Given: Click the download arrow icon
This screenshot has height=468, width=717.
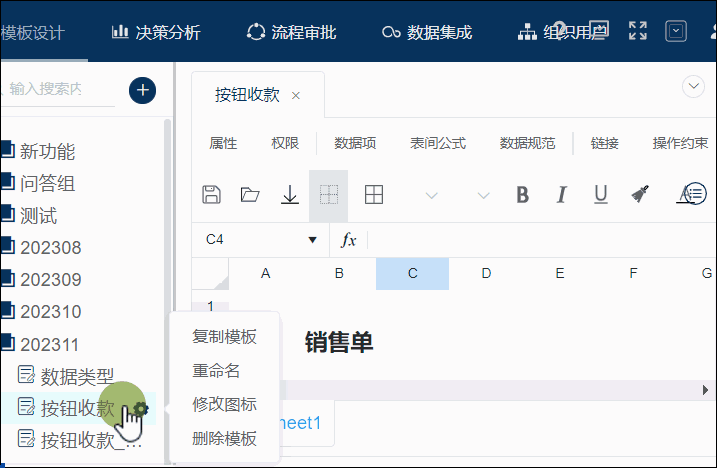Looking at the screenshot, I should [x=289, y=195].
